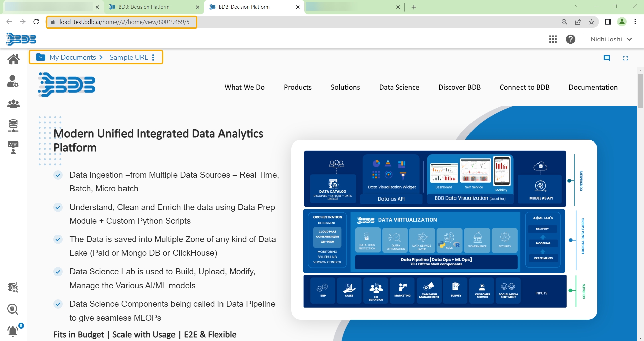This screenshot has height=341, width=644.
Task: Open the Connect to BDB menu
Action: click(525, 87)
